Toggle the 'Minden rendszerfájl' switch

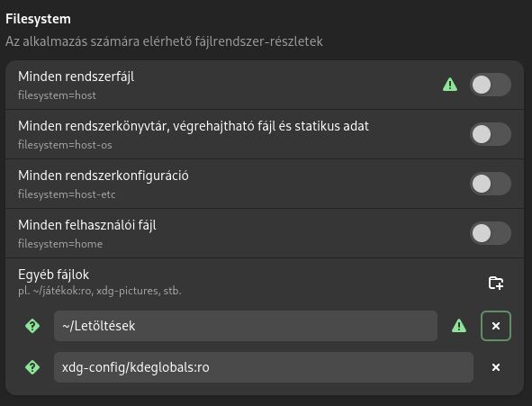(491, 85)
